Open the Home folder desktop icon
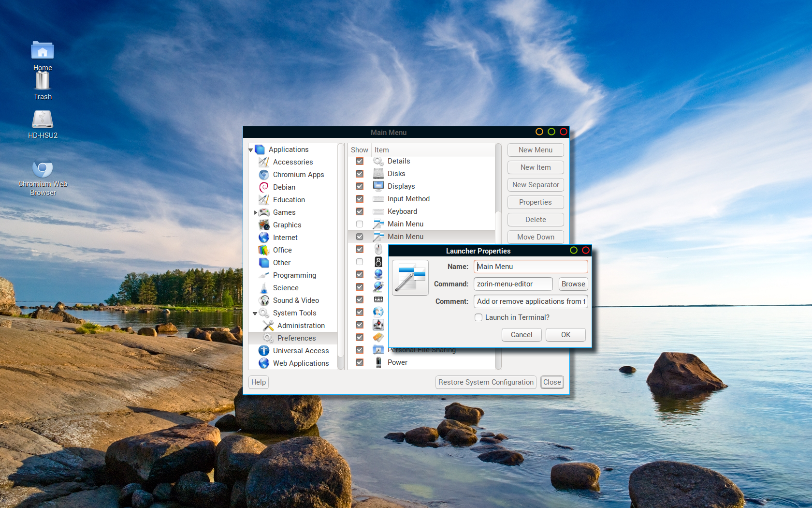This screenshot has height=508, width=812. pos(43,52)
